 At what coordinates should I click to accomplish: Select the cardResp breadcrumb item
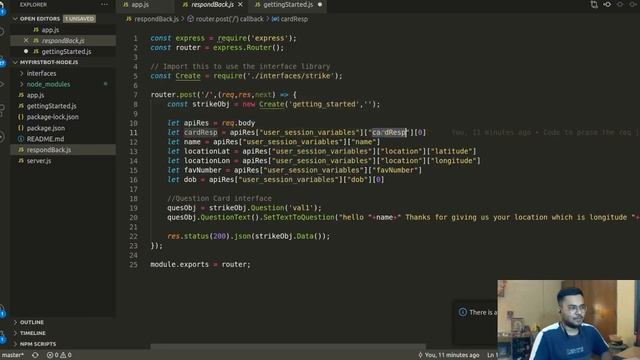[294, 19]
